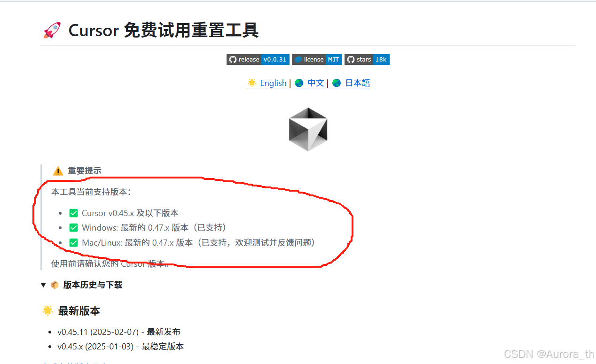Image resolution: width=596 pixels, height=364 pixels.
Task: Click the warning icon beside 重要提示
Action: tap(58, 171)
